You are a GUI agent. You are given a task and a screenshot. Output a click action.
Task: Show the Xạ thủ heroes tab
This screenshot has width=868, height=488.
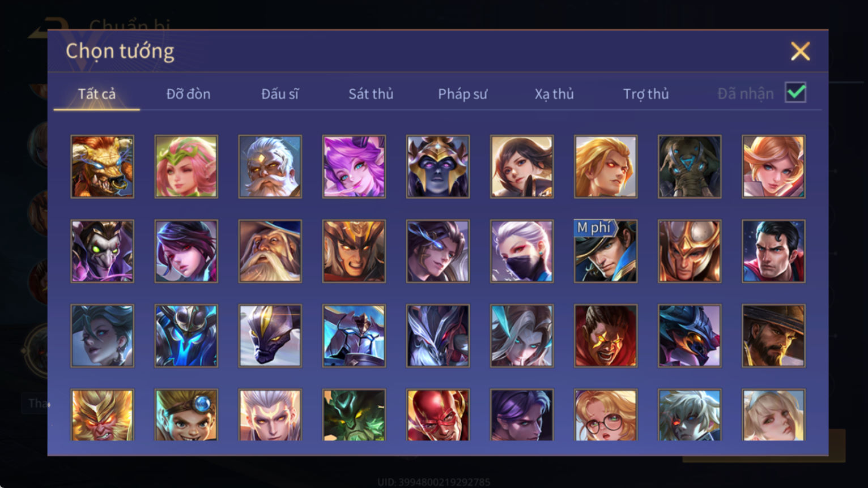point(554,94)
